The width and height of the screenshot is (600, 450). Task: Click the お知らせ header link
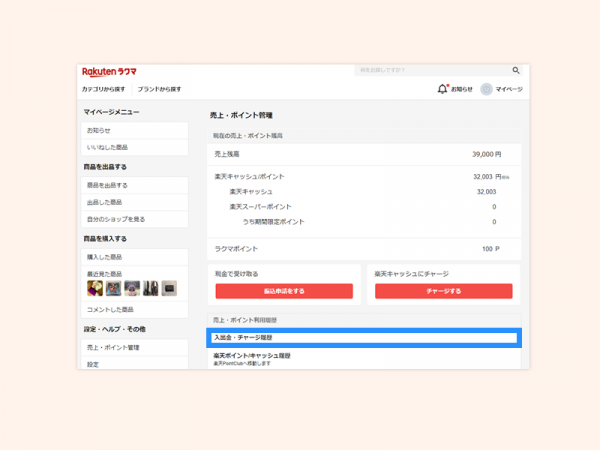[x=461, y=89]
